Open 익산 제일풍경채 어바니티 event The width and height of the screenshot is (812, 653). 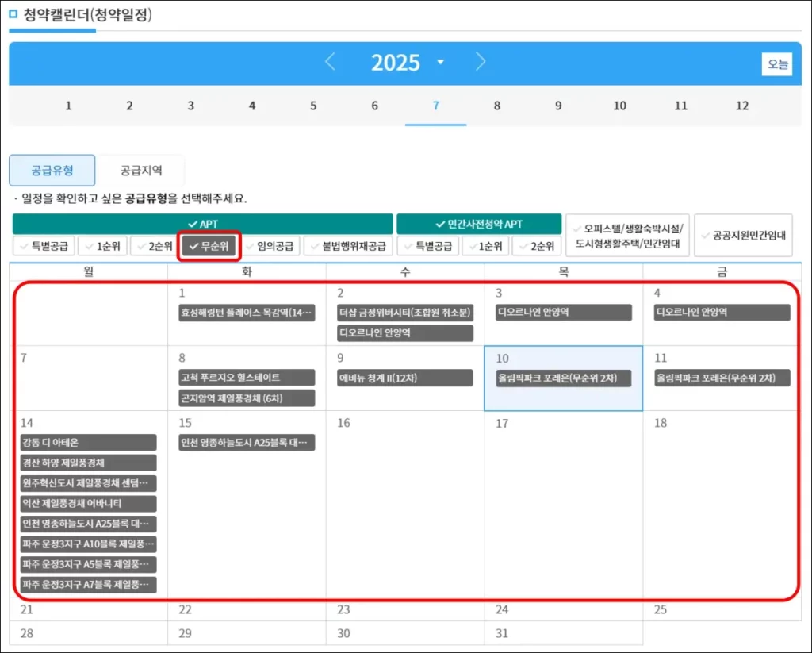pyautogui.click(x=89, y=503)
